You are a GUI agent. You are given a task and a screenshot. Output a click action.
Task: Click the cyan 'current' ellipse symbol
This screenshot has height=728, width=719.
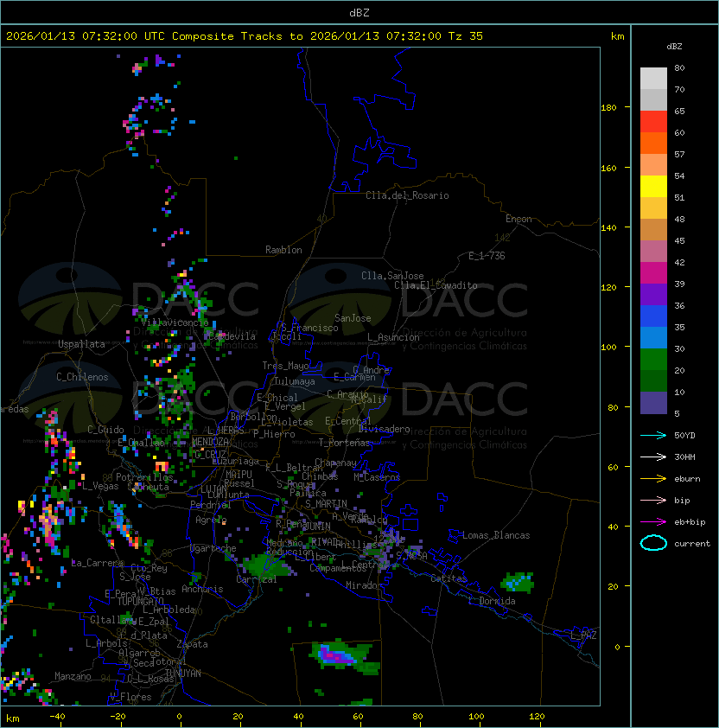(653, 543)
